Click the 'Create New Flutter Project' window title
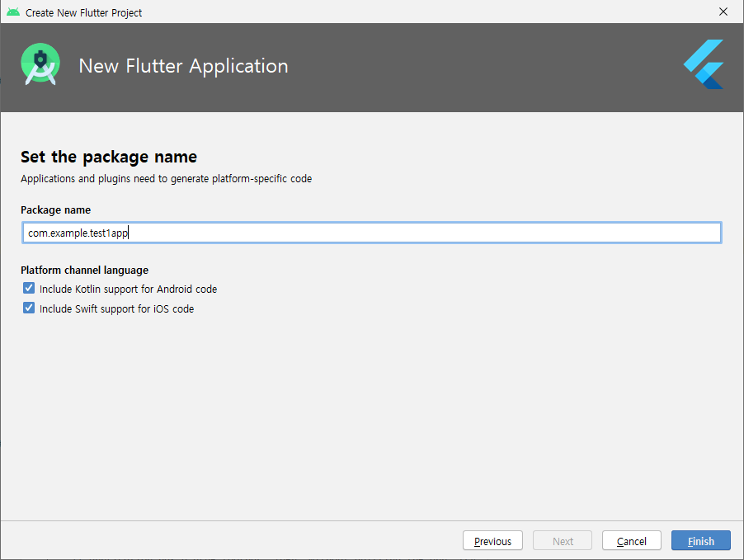Viewport: 744px width, 560px height. [x=83, y=13]
